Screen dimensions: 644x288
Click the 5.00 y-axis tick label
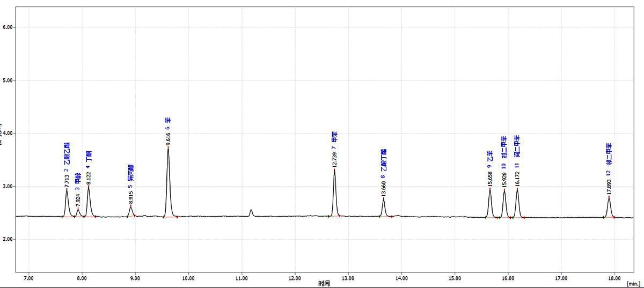(8, 80)
